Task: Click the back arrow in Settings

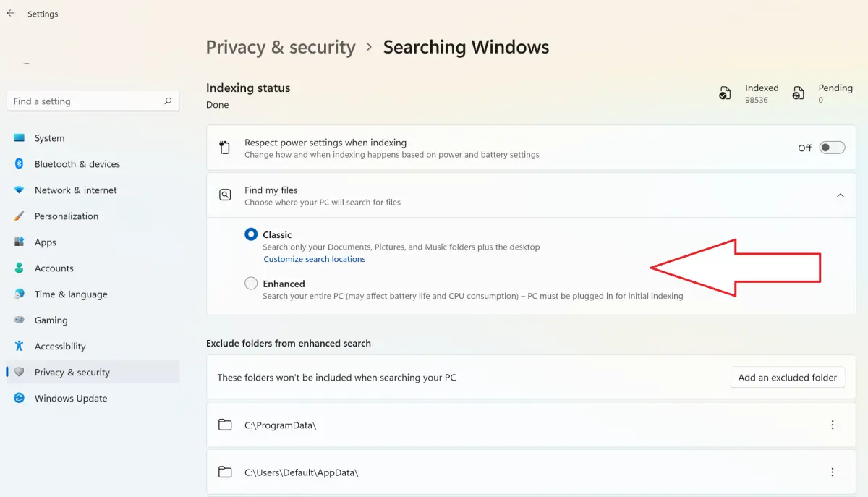Action: pyautogui.click(x=10, y=14)
